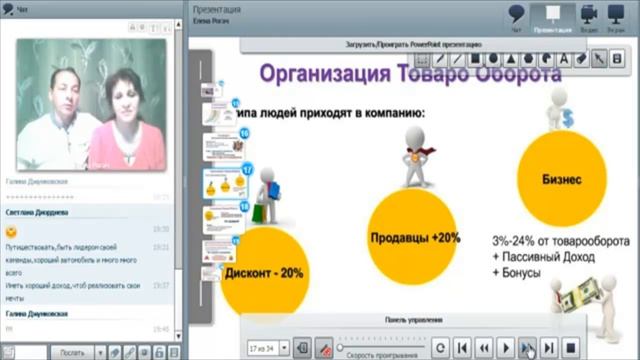
Task: Select the rectangle shape tool
Action: point(475,60)
